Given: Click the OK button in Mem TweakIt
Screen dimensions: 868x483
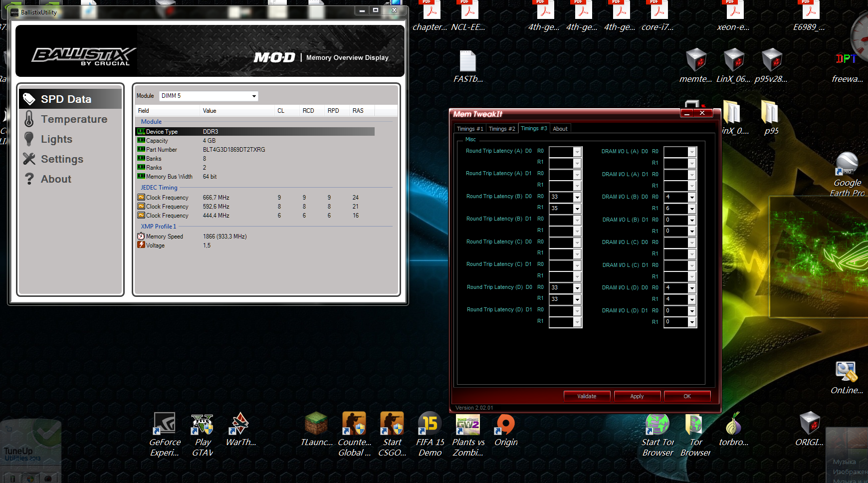Looking at the screenshot, I should 687,396.
